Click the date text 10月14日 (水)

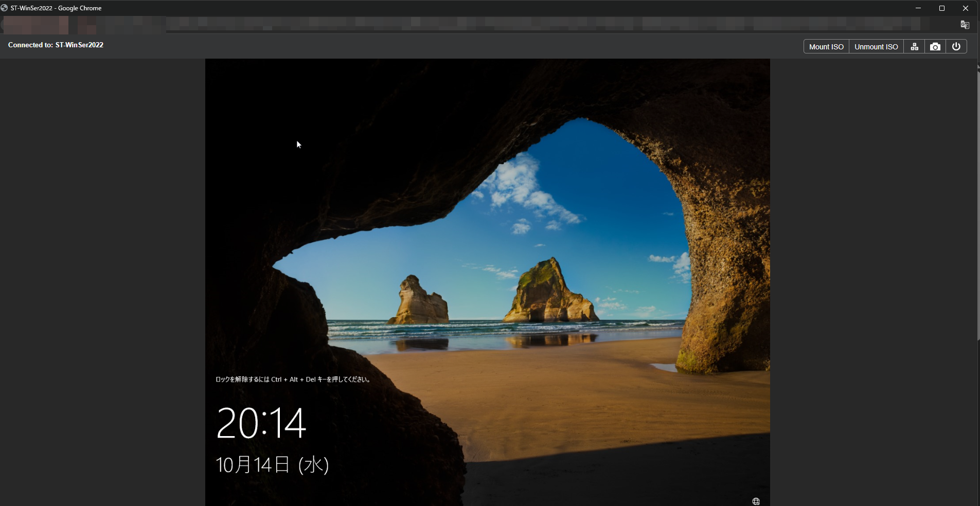point(272,464)
